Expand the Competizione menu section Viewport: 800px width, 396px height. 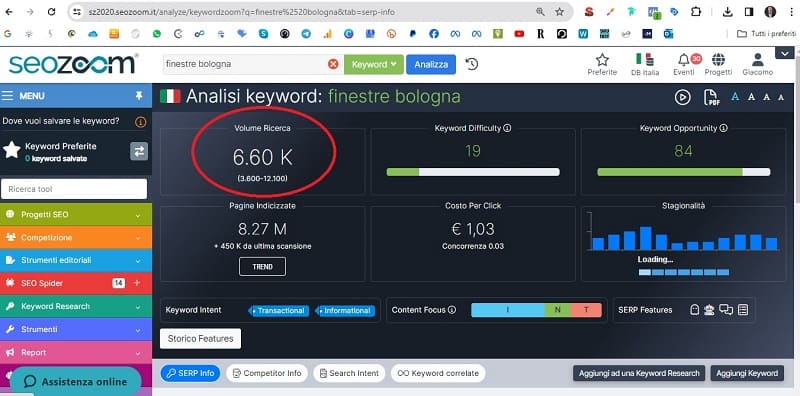[x=76, y=237]
